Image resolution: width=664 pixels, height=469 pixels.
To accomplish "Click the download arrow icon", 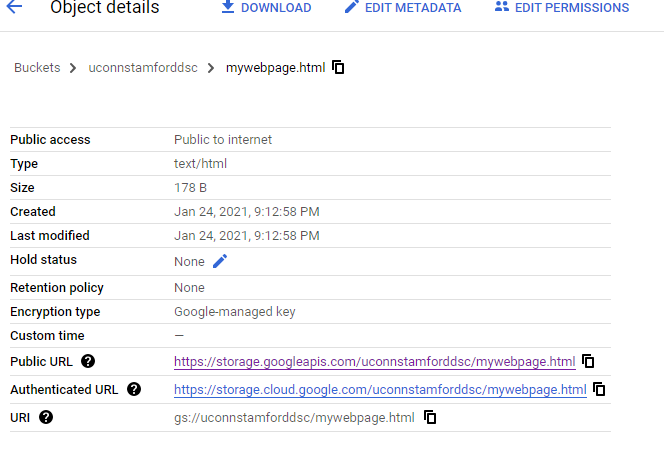I will pyautogui.click(x=228, y=6).
